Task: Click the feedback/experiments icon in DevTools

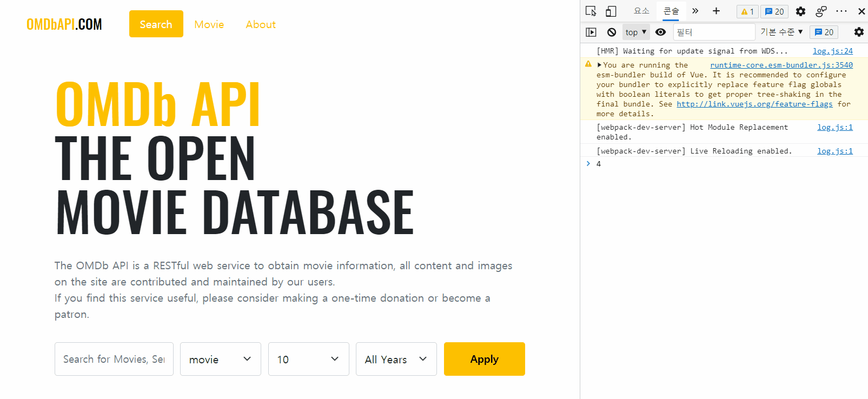Action: pyautogui.click(x=821, y=11)
